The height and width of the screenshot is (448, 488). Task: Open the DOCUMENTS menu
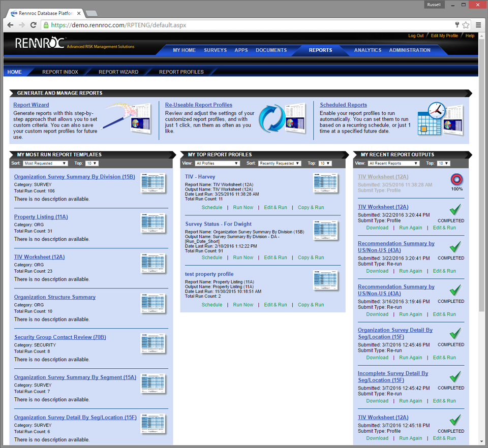271,50
